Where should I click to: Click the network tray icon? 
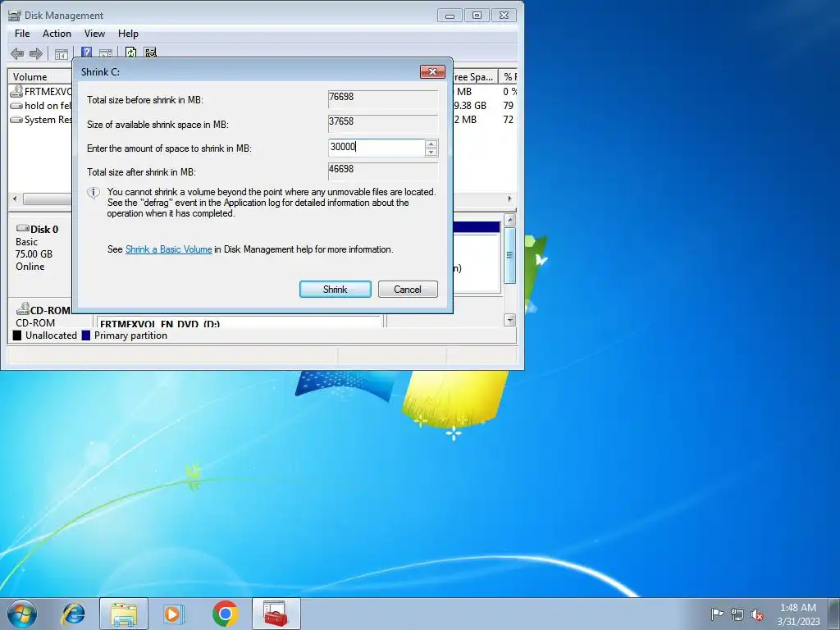tap(737, 614)
